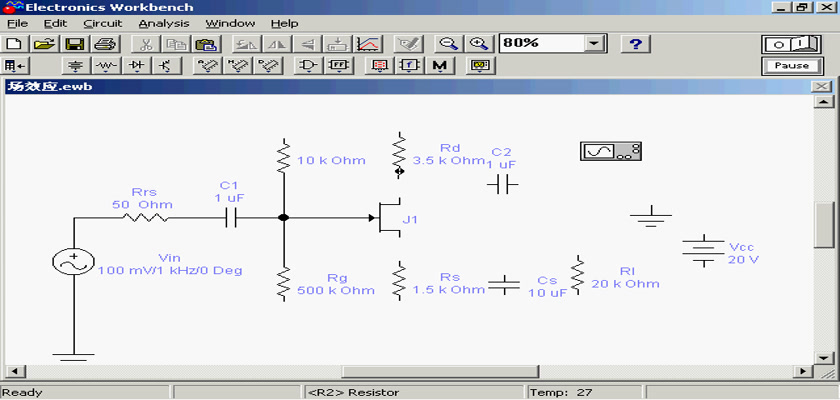840x400 pixels.
Task: Open the Basic resistor parts bin
Action: click(x=107, y=66)
